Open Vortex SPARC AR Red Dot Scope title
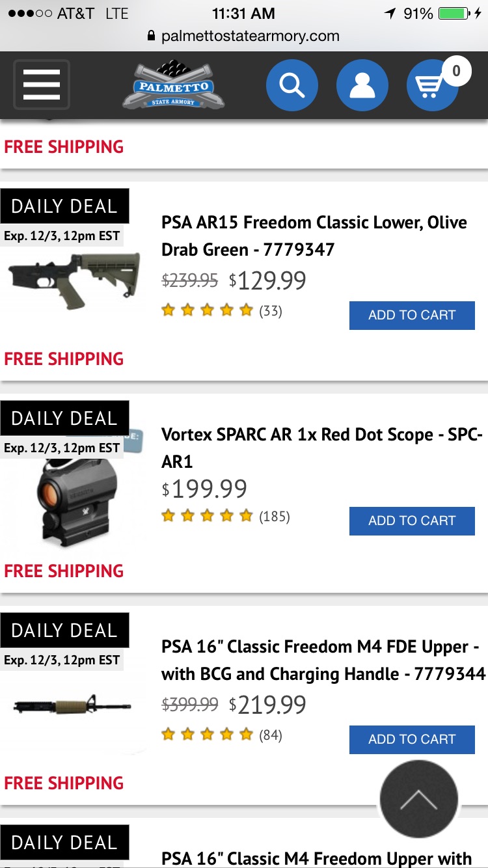 pos(321,448)
